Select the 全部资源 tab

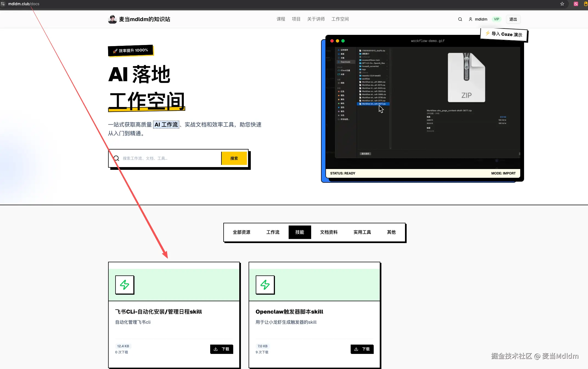tap(241, 232)
